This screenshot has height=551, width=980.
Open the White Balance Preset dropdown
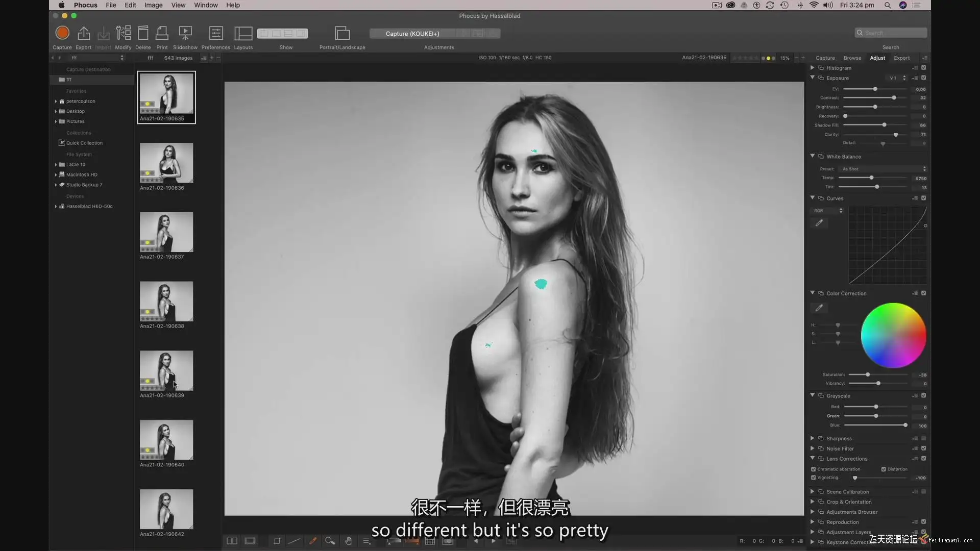[x=884, y=169]
